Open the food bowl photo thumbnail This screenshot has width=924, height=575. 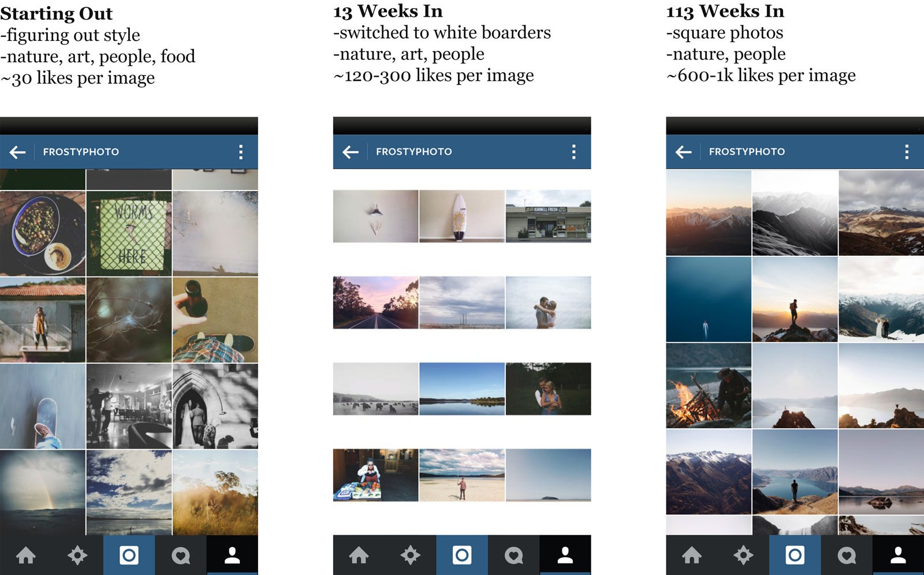43,233
